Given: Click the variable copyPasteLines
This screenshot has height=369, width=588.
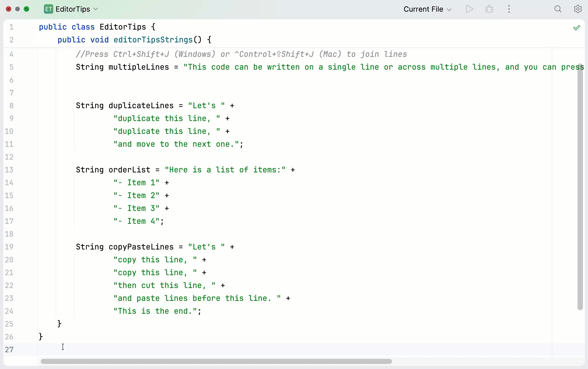Looking at the screenshot, I should [x=141, y=247].
